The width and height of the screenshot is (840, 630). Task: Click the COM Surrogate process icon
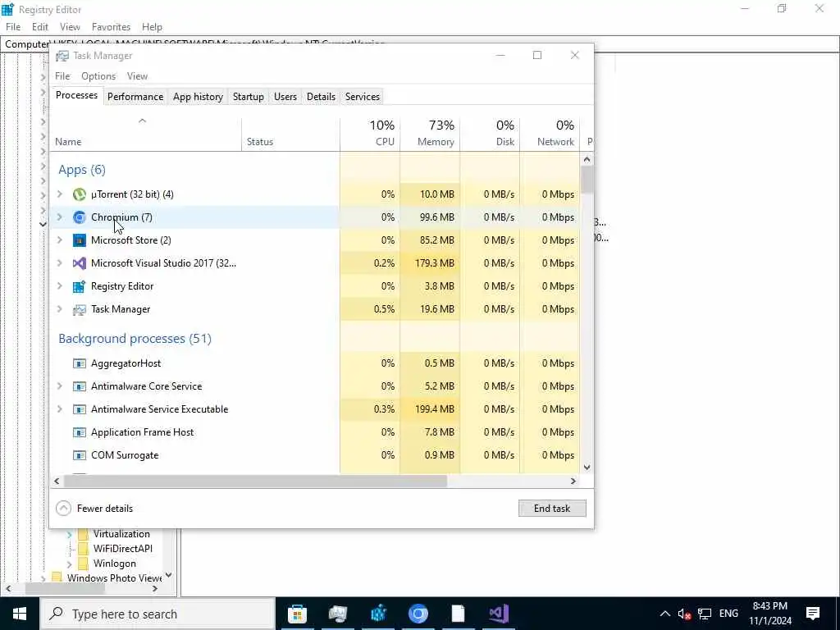[x=80, y=456]
